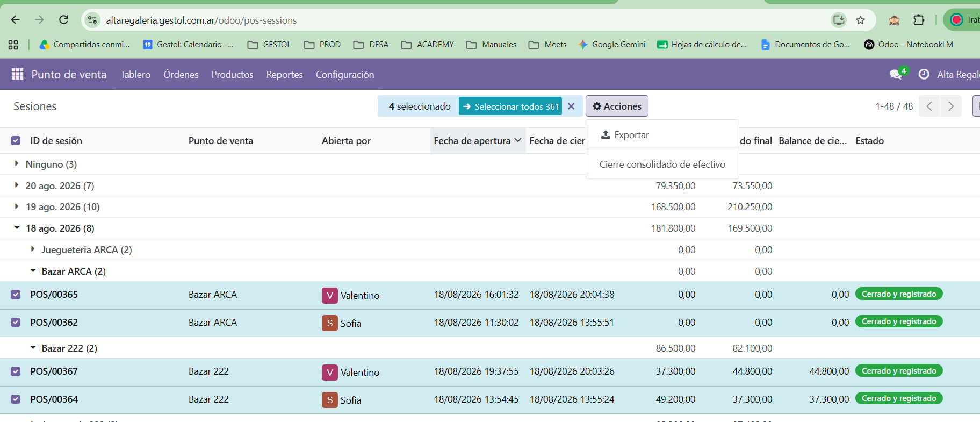Click Valentino avatar on POS/00367 row

tap(330, 372)
